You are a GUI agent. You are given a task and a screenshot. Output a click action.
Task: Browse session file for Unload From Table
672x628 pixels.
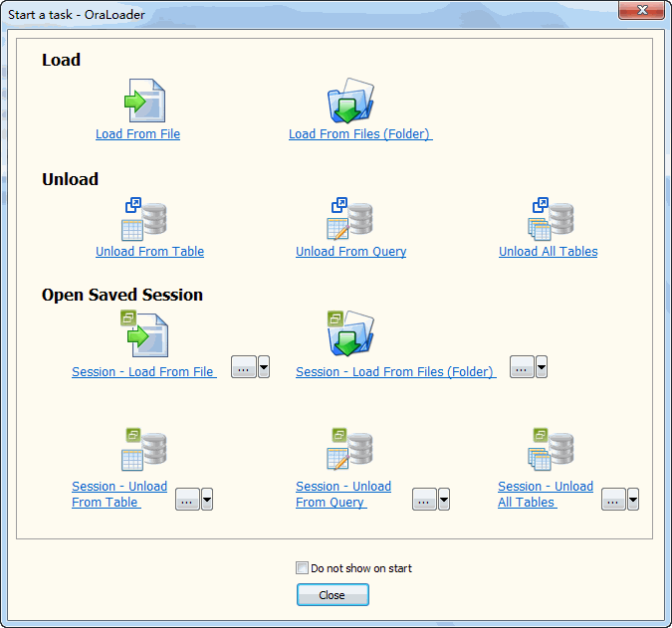click(187, 499)
